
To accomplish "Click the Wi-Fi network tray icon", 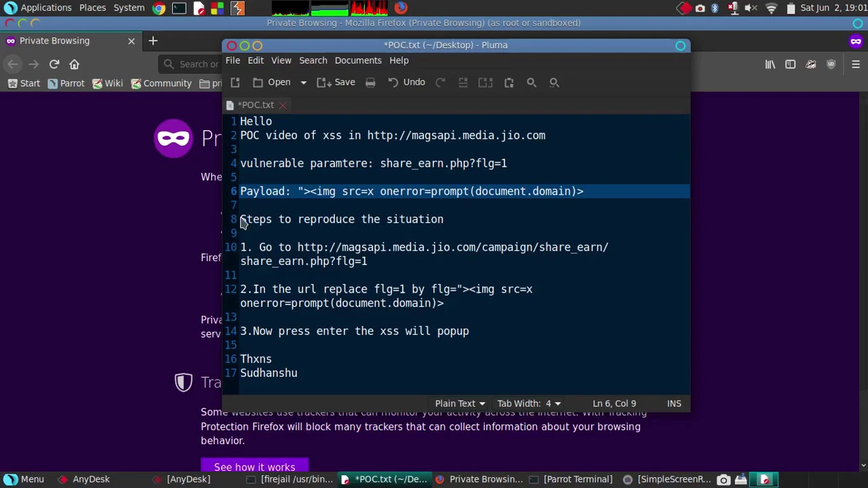I will 771,8.
